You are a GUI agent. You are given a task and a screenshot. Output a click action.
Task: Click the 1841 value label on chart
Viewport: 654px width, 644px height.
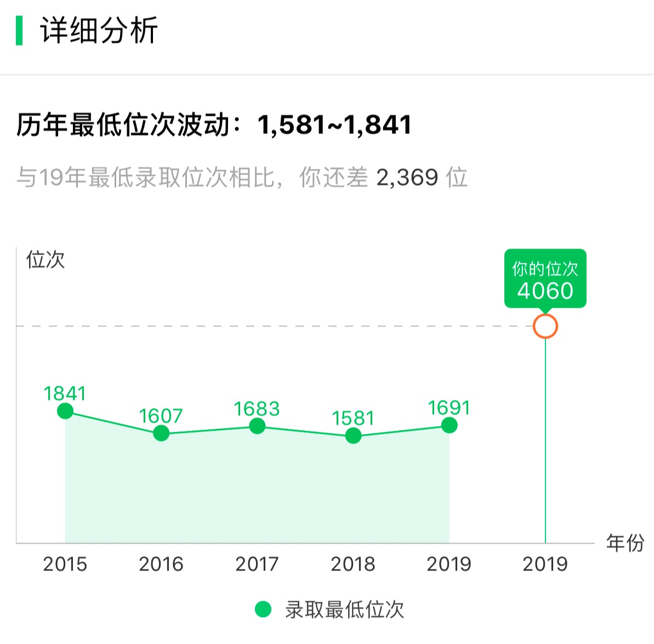(x=65, y=393)
